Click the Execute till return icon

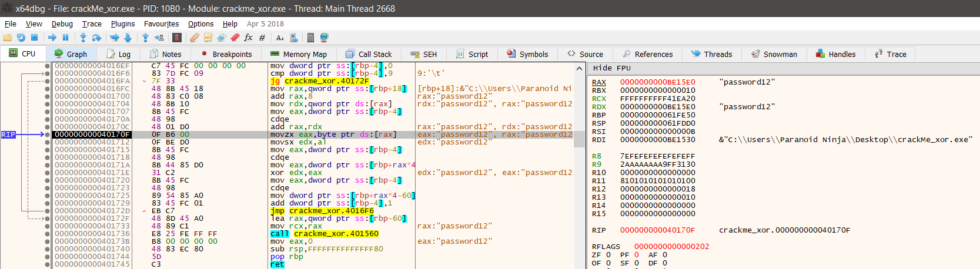145,38
